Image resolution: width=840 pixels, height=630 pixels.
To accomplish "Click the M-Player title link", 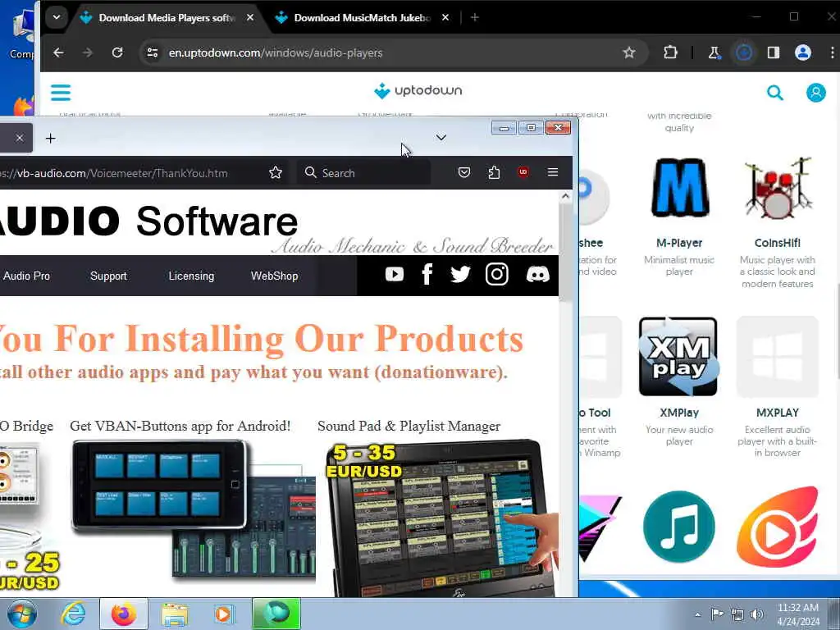I will pyautogui.click(x=679, y=243).
